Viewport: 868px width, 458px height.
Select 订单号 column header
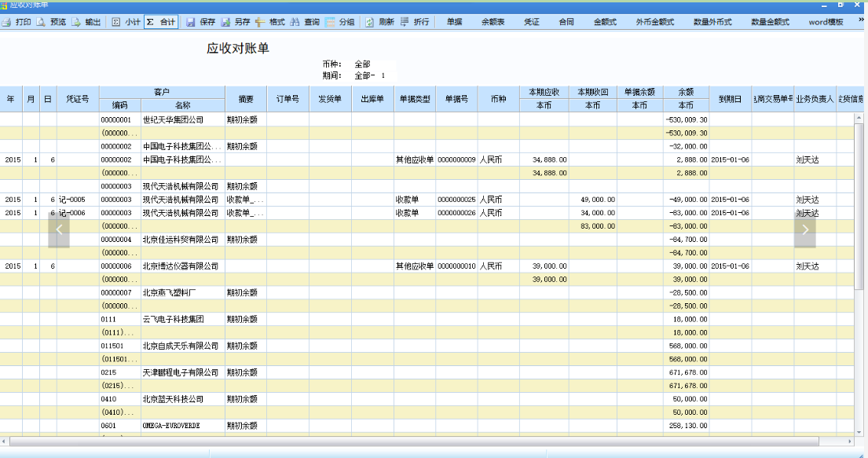tap(288, 99)
